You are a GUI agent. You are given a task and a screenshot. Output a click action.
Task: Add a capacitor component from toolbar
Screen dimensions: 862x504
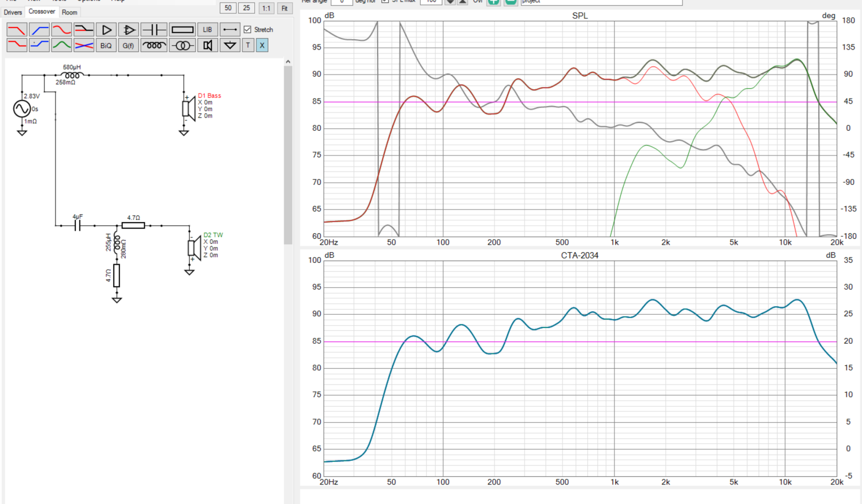(153, 30)
